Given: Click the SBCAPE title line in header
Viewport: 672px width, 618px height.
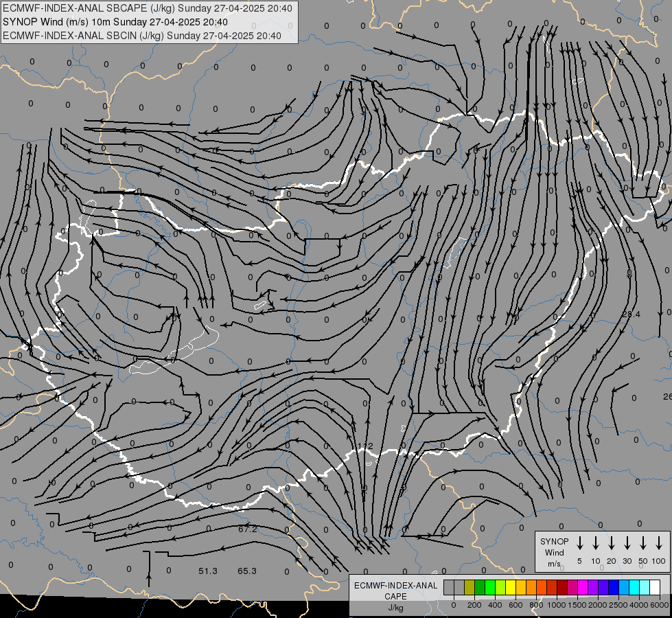Looking at the screenshot, I should click(148, 8).
